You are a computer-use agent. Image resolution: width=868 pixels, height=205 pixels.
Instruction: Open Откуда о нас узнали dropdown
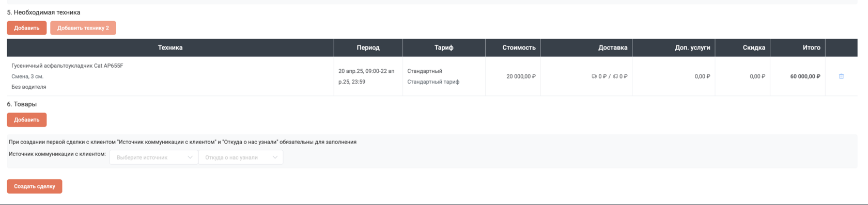click(x=241, y=157)
